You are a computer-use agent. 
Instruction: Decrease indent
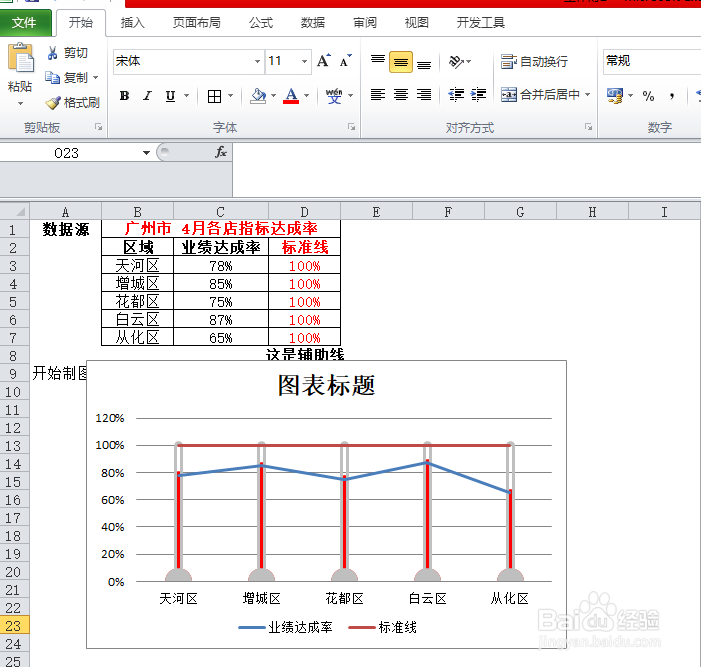(456, 95)
